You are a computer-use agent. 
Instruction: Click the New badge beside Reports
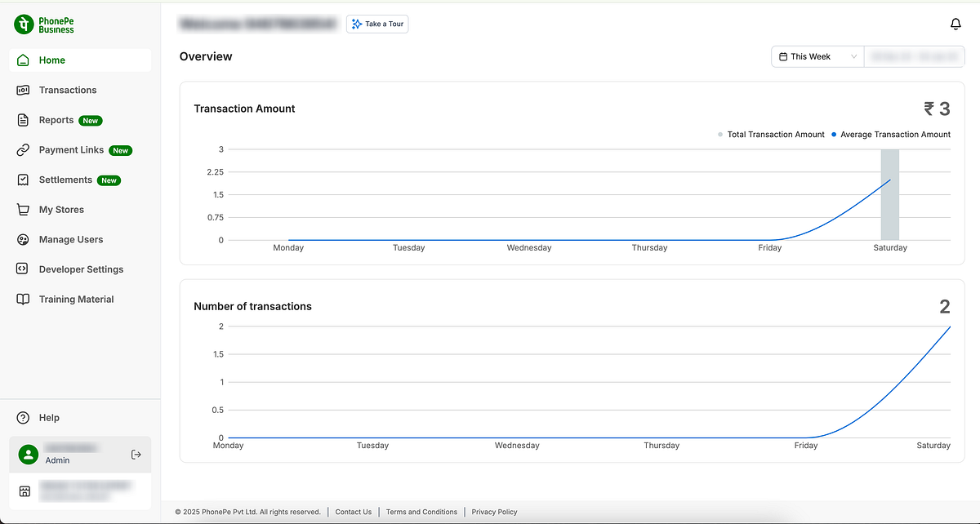click(x=91, y=121)
